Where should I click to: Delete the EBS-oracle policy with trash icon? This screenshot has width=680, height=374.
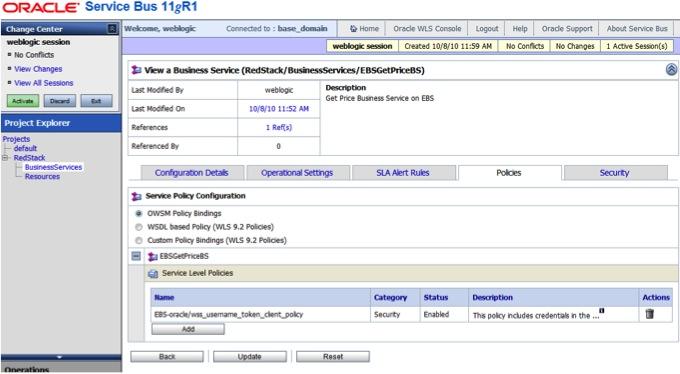point(649,314)
